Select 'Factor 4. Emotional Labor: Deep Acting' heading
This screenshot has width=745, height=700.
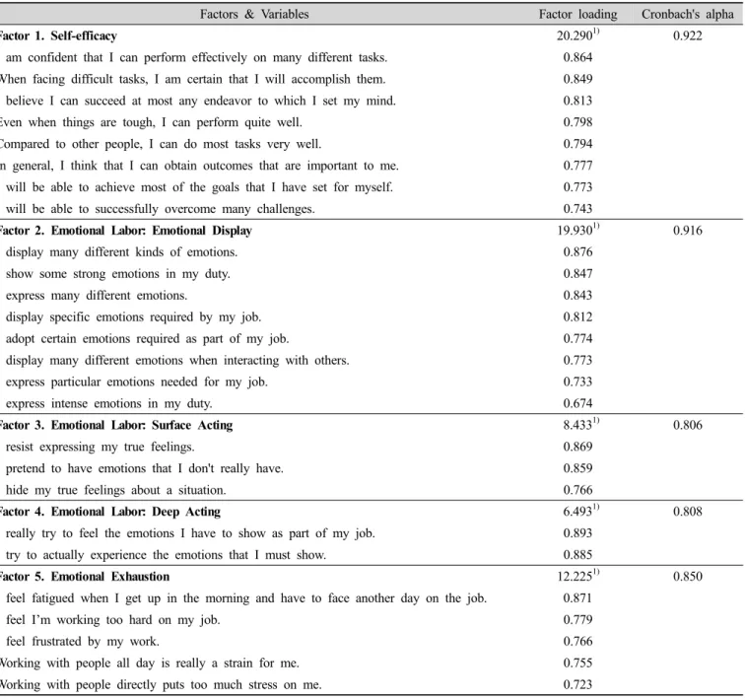point(110,512)
